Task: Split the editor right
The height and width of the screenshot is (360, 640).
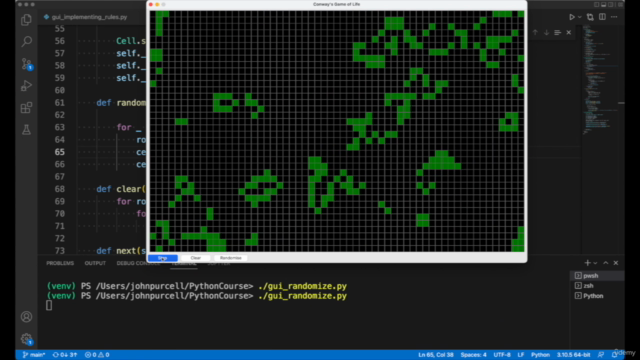Action: pyautogui.click(x=602, y=17)
